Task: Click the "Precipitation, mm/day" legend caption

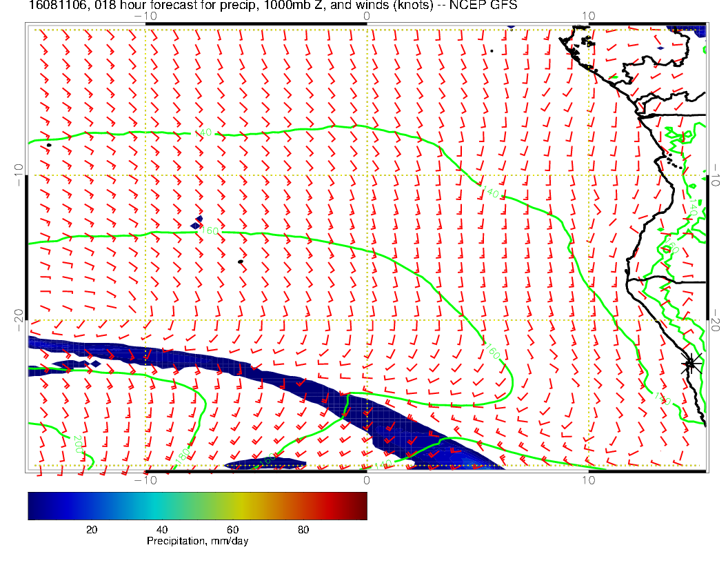Action: point(197,542)
